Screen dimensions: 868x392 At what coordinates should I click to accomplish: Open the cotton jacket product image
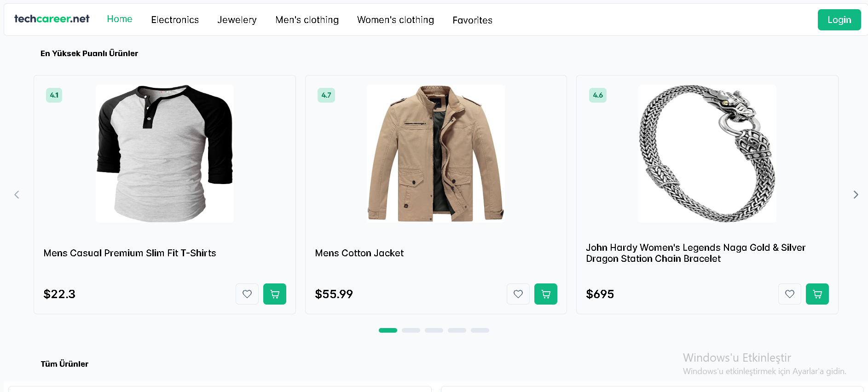click(436, 154)
